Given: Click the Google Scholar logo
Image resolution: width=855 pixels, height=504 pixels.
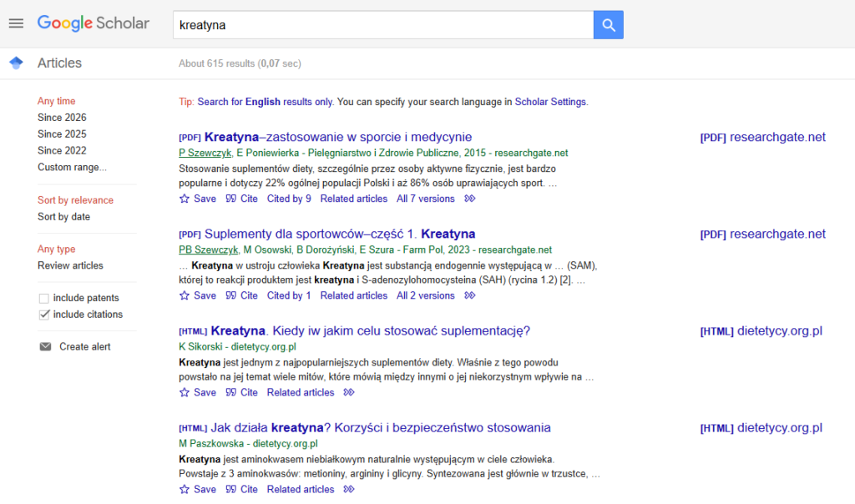Looking at the screenshot, I should pyautogui.click(x=93, y=23).
